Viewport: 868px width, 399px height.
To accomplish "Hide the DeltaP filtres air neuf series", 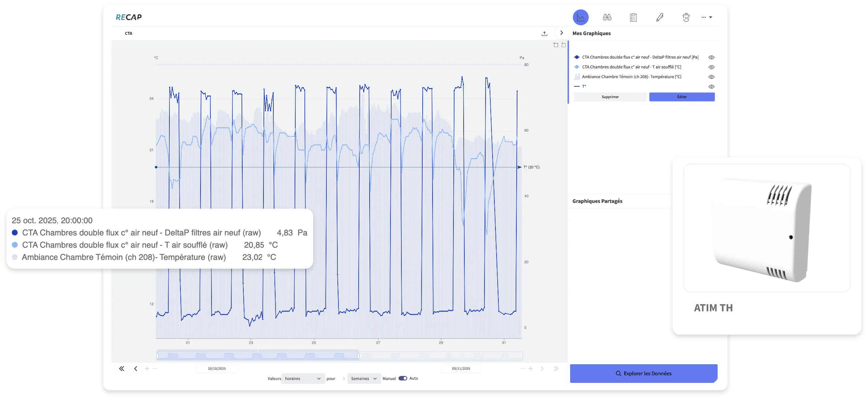I will click(711, 57).
